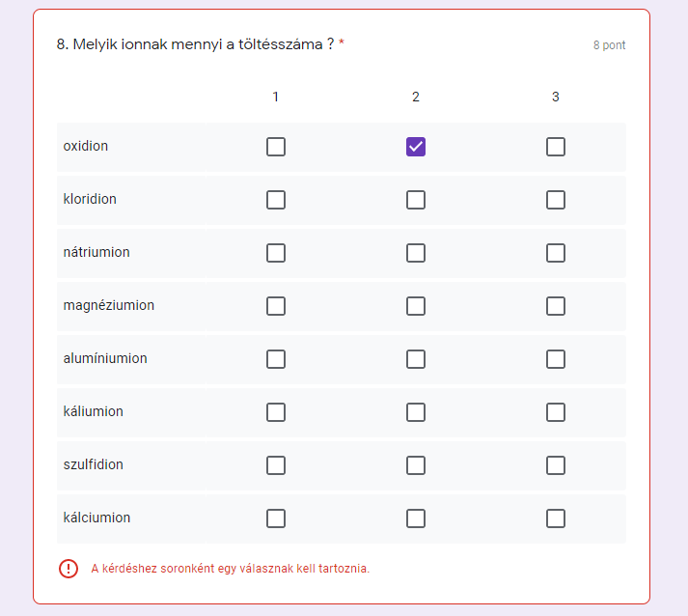The image size is (688, 616).
Task: Check alumíniumion charge 3 box
Action: [556, 359]
